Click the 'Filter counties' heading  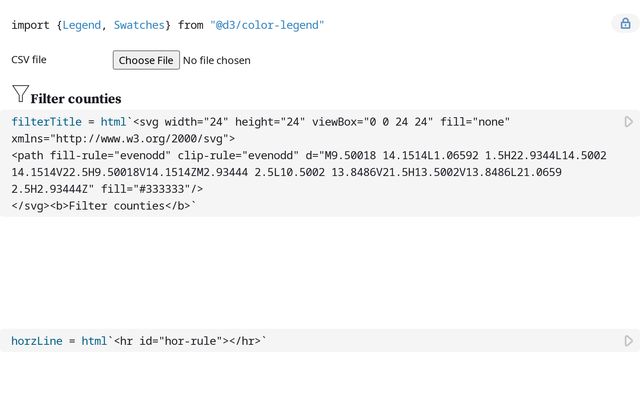(x=76, y=99)
